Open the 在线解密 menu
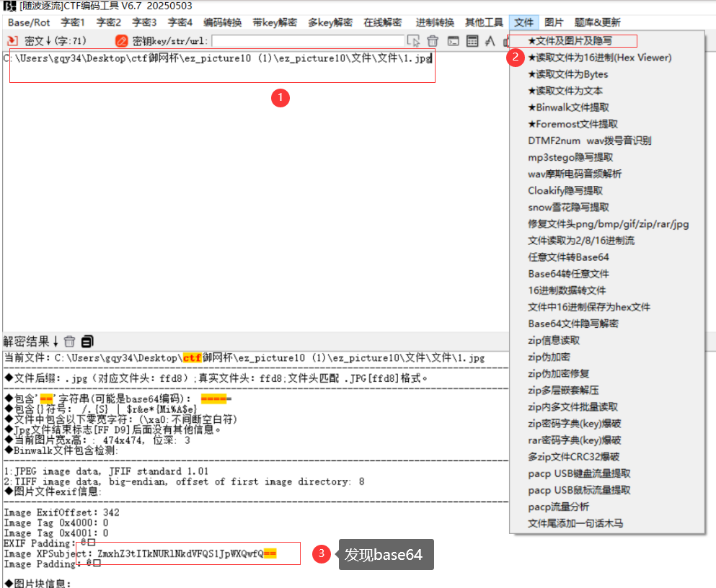Viewport: 716px width, 588px height. tap(383, 22)
